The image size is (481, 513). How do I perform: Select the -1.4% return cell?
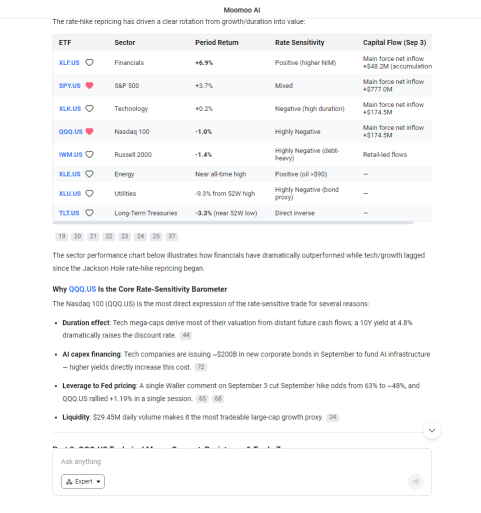204,155
